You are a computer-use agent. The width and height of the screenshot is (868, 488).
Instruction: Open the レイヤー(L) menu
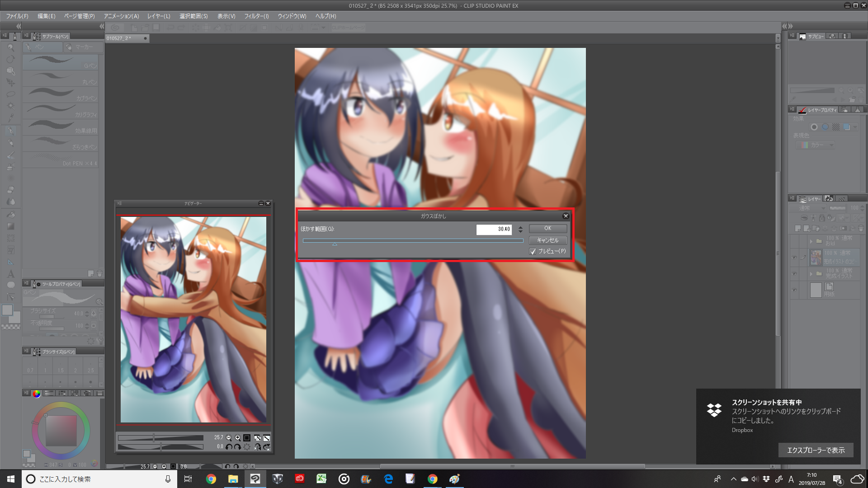(159, 16)
